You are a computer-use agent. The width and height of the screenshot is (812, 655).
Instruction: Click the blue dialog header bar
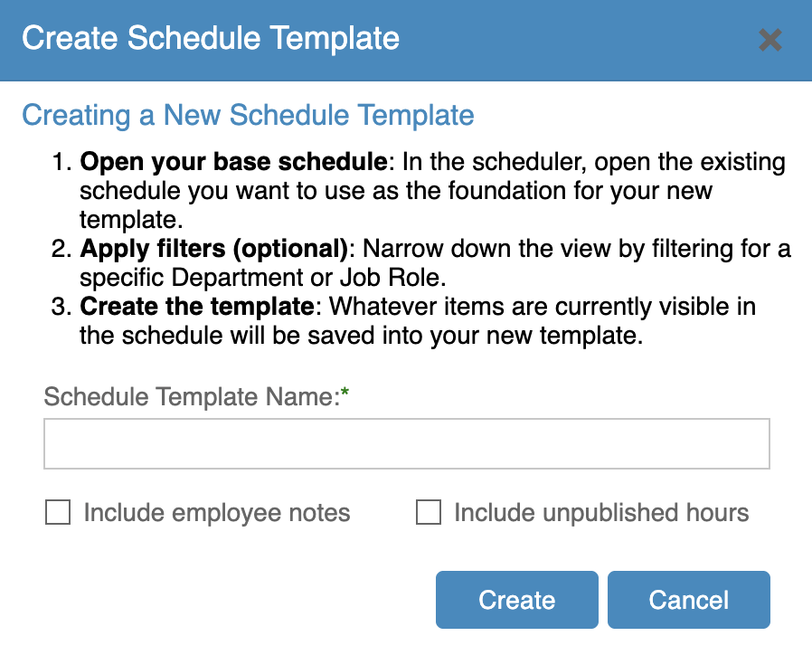point(561,40)
